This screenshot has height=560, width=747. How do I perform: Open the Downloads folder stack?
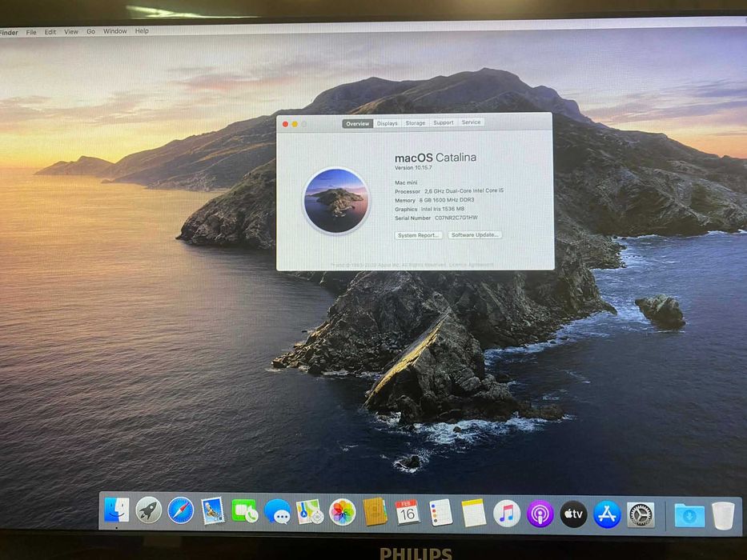tap(689, 515)
